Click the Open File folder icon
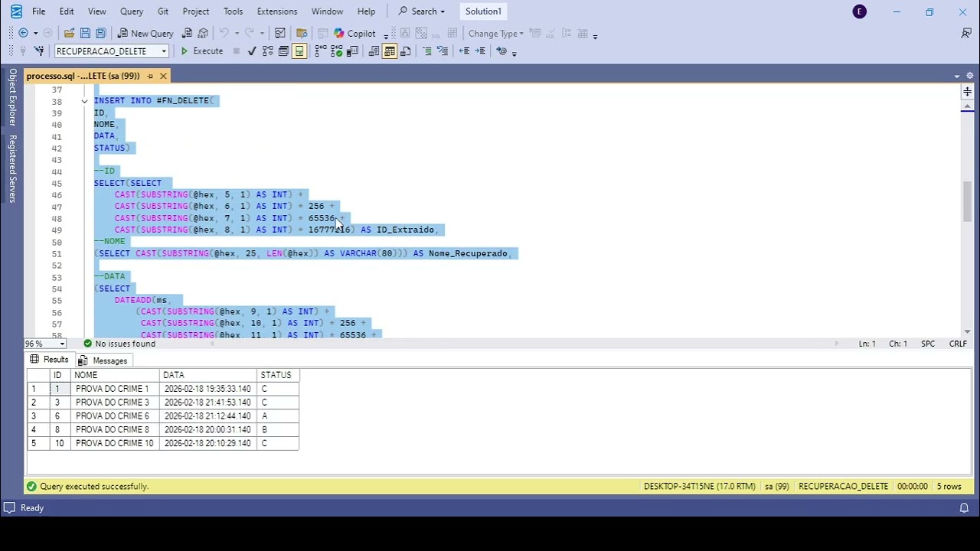Screen dimensions: 980x551 69,33
